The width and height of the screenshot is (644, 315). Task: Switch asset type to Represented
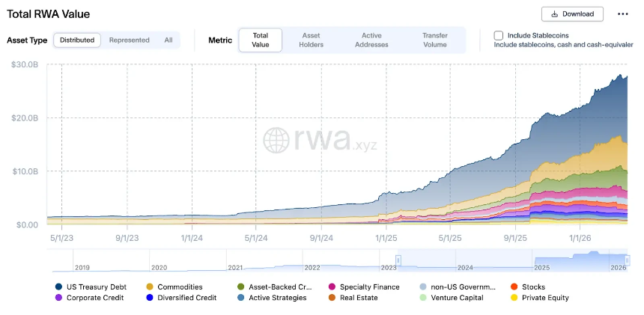point(129,40)
